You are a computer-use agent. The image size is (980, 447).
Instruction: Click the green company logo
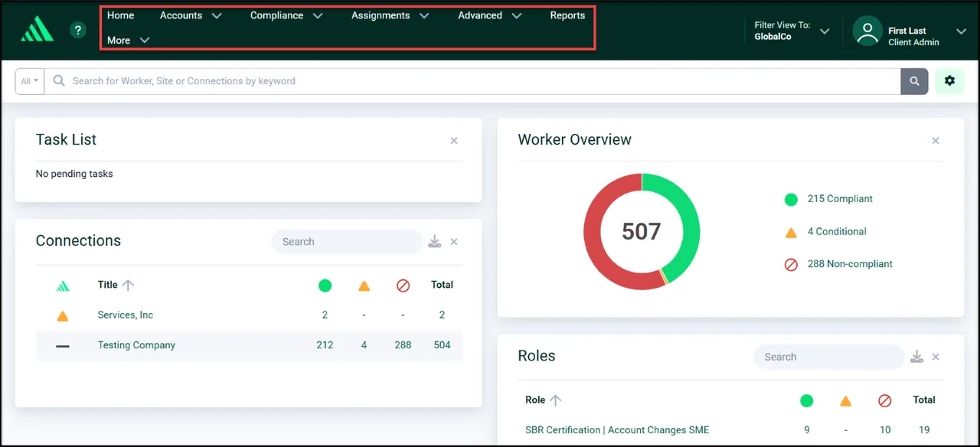[x=37, y=29]
